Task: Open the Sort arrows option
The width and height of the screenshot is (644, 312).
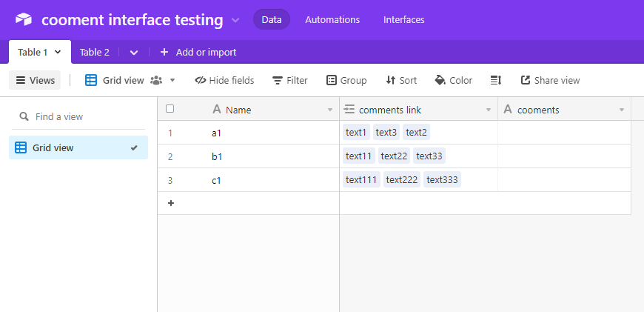Action: pyautogui.click(x=390, y=80)
